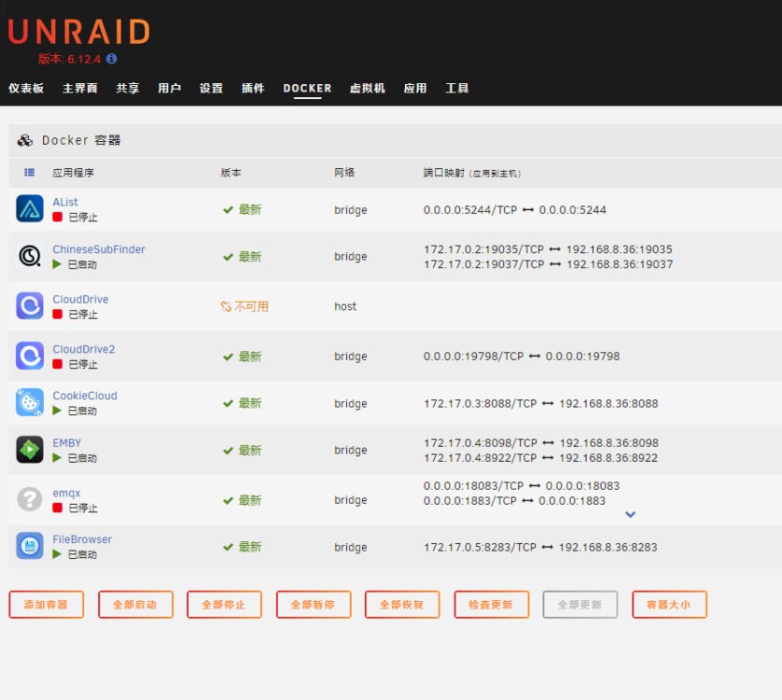Viewport: 782px width, 700px height.
Task: Click the Docker containers cube icon
Action: [25, 140]
